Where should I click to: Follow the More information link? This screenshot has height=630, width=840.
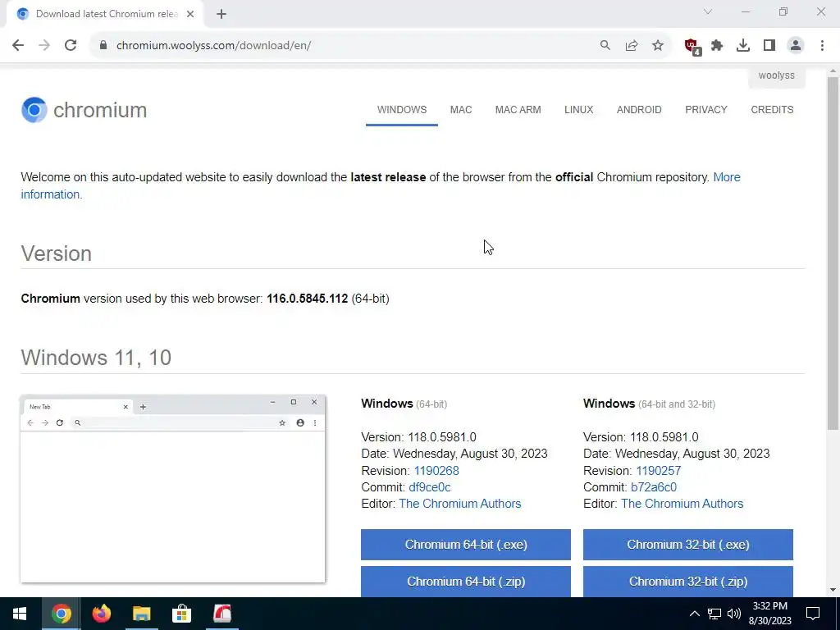727,177
